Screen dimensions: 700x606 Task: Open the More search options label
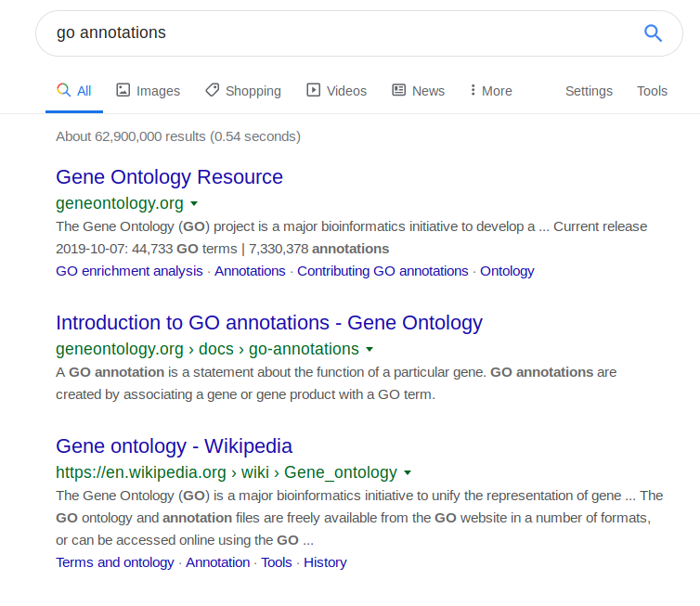pos(497,91)
